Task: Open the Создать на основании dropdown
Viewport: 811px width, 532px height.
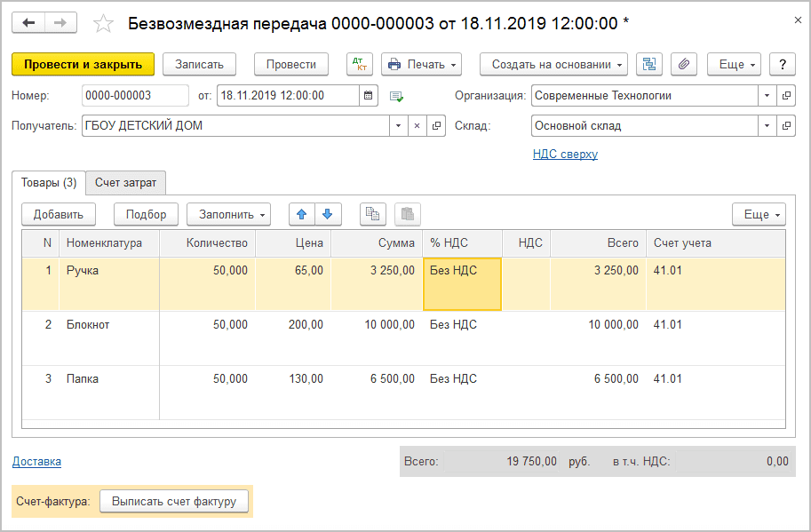Action: click(x=554, y=64)
